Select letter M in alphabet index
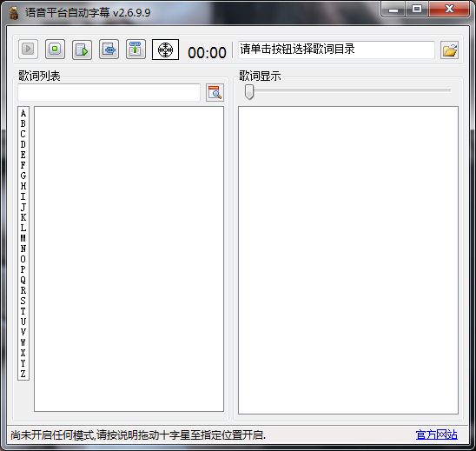 pos(23,238)
